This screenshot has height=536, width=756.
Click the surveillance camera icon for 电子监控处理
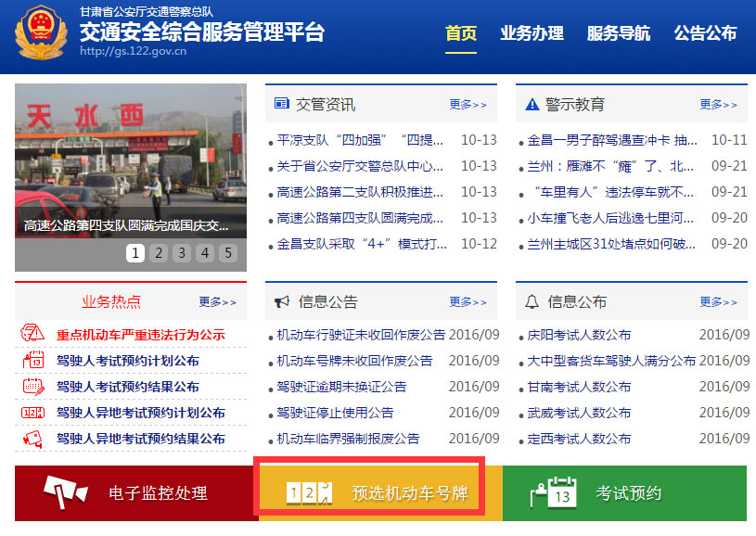click(x=65, y=493)
